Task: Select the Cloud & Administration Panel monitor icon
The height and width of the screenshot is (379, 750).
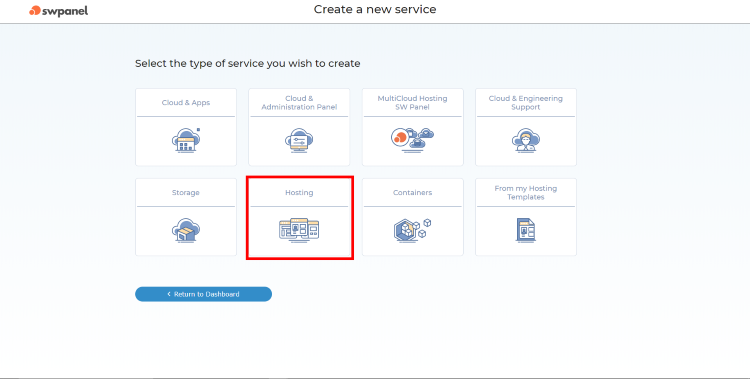Action: [x=299, y=140]
